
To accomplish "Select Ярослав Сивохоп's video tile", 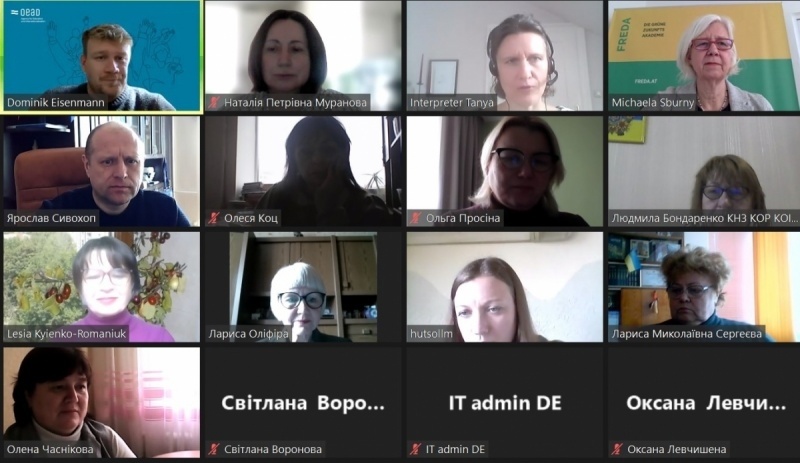I will 102,171.
